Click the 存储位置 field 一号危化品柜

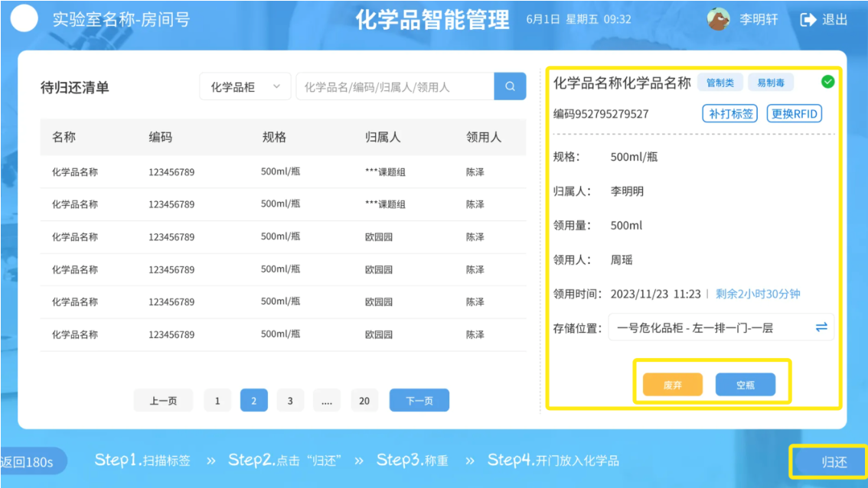[x=721, y=327]
